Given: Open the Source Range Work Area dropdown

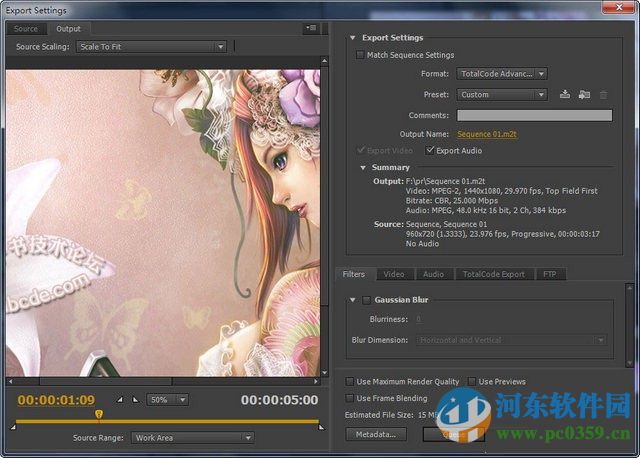Looking at the screenshot, I should coord(193,438).
